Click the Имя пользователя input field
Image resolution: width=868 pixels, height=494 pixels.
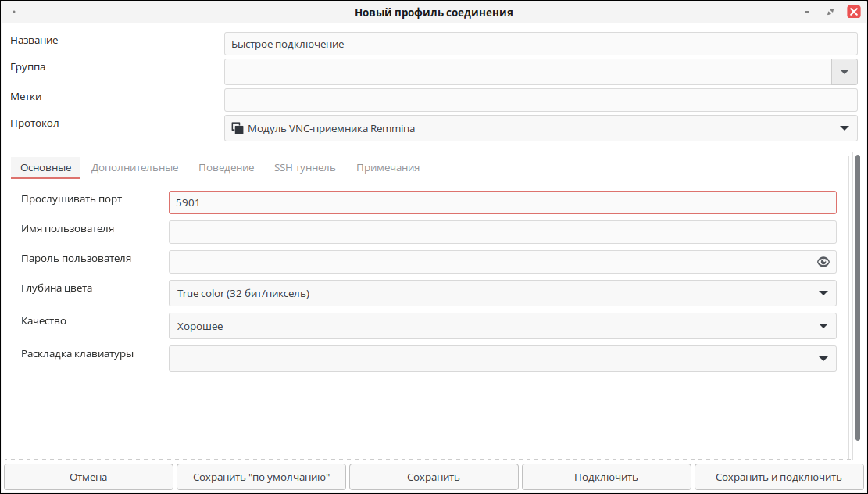tap(502, 232)
